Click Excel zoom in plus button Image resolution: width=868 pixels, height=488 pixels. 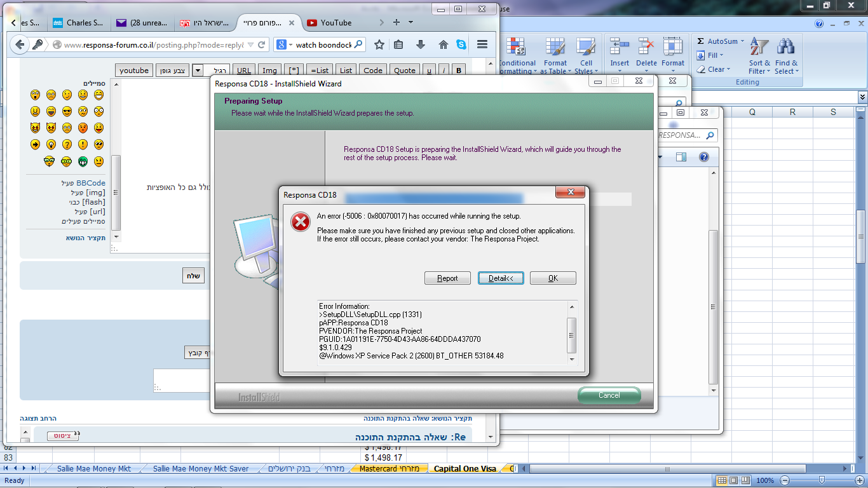click(x=860, y=480)
